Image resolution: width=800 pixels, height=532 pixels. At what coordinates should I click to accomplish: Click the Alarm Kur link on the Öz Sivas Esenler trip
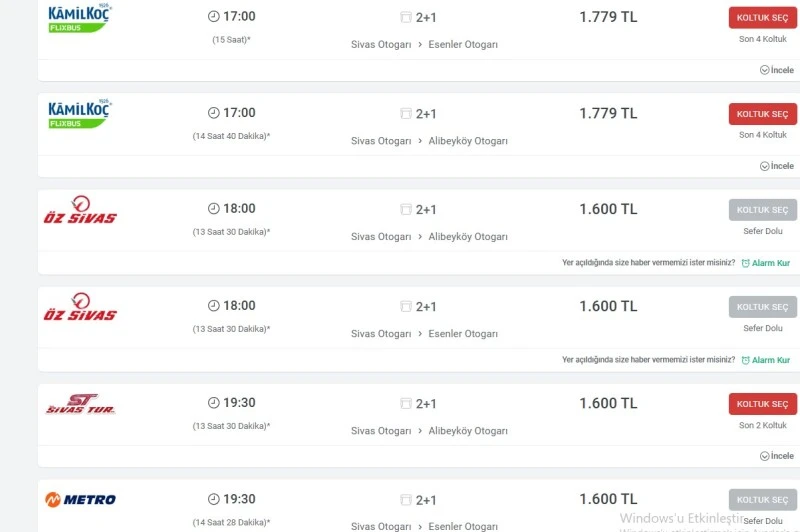[765, 360]
